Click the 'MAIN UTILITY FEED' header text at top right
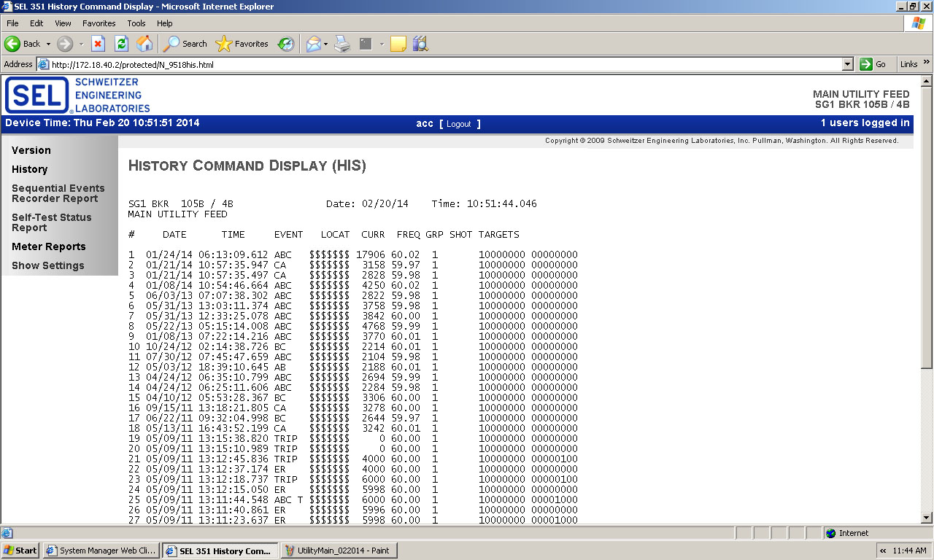Screen dimensions: 934x560 (x=861, y=94)
